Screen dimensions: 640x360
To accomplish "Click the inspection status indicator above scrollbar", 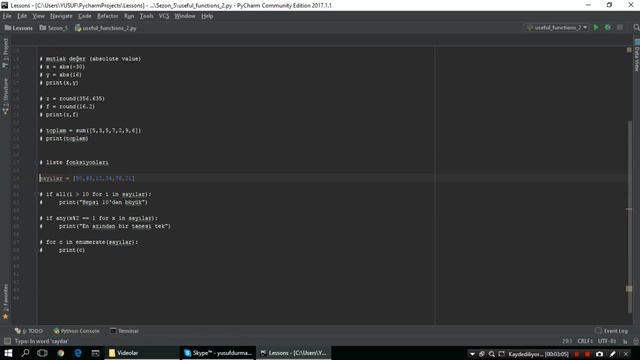I will pos(629,50).
